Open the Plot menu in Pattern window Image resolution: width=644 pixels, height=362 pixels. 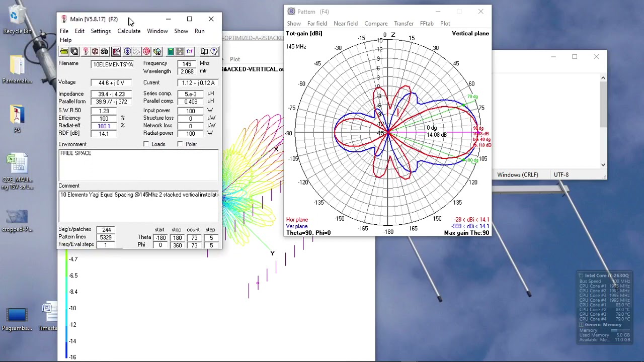tap(445, 24)
